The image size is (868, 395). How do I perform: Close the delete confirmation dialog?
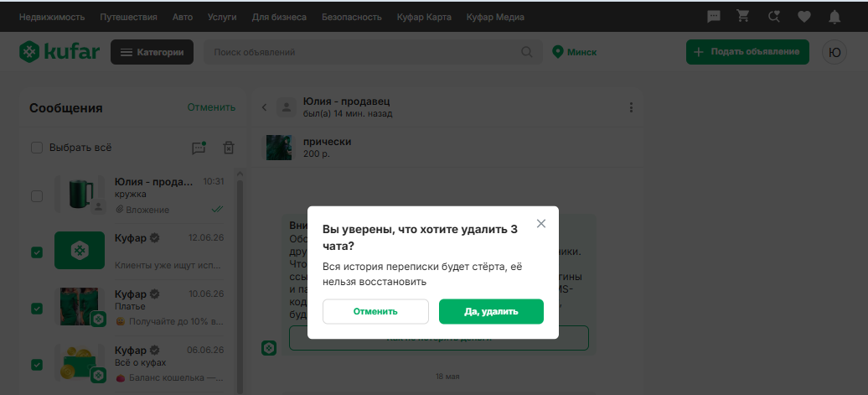tap(541, 223)
